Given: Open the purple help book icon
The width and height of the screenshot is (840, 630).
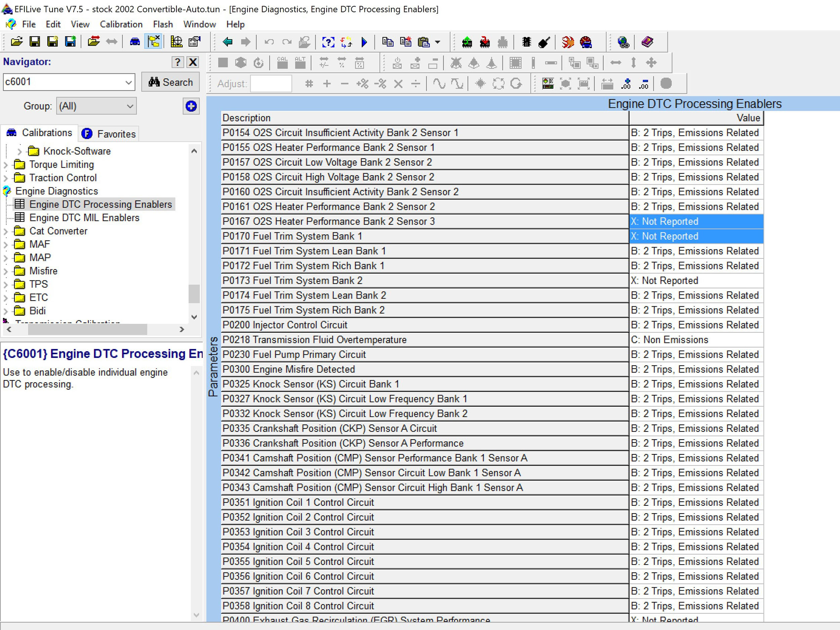Looking at the screenshot, I should (x=647, y=42).
